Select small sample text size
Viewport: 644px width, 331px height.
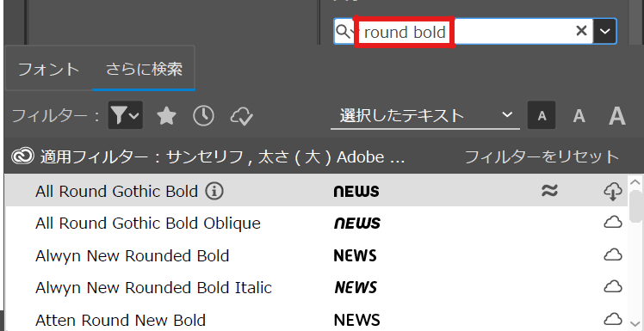click(x=542, y=115)
